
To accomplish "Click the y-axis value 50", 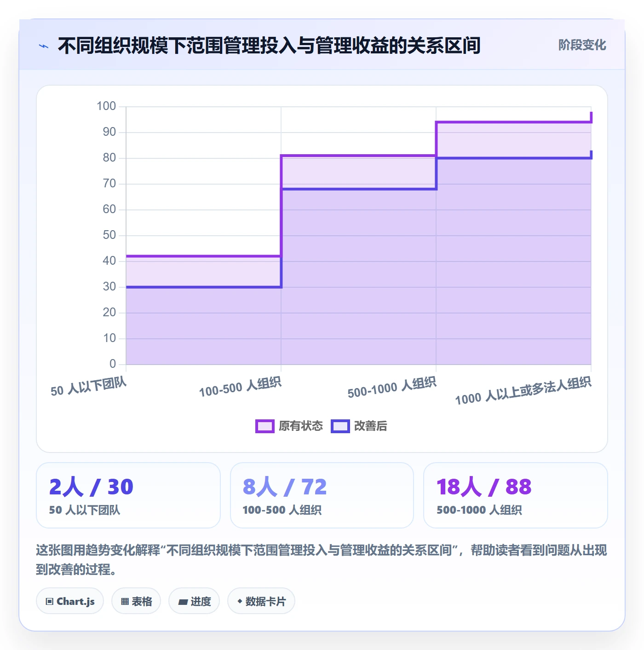I will 109,235.
